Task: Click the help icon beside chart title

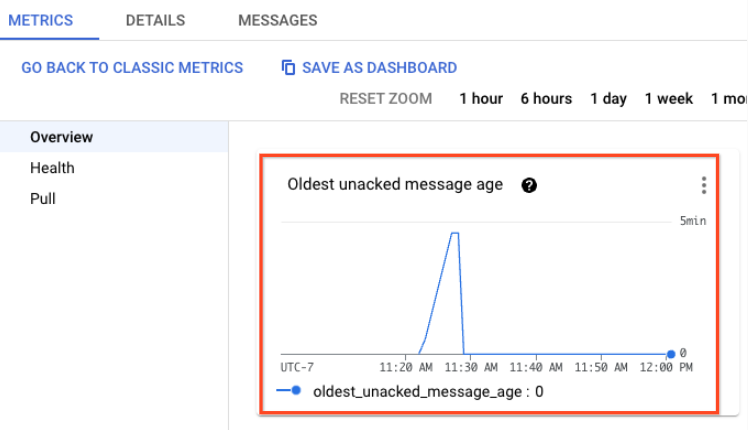Action: (x=529, y=185)
